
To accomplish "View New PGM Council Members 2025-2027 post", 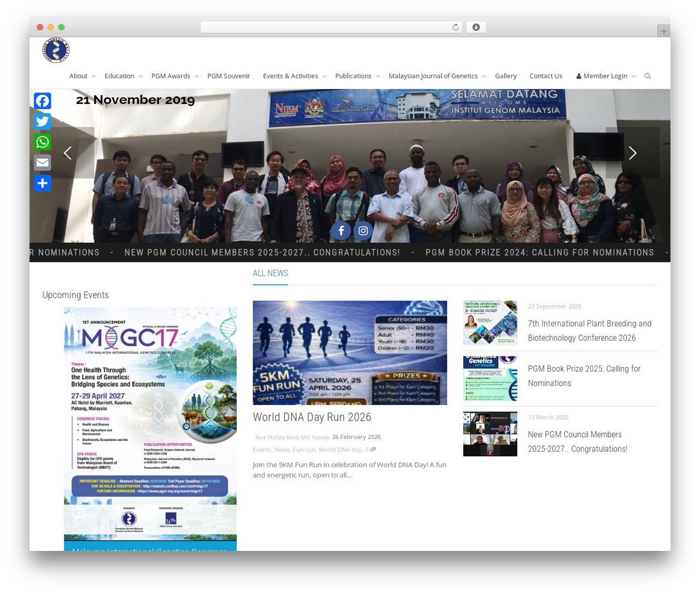I will (577, 442).
